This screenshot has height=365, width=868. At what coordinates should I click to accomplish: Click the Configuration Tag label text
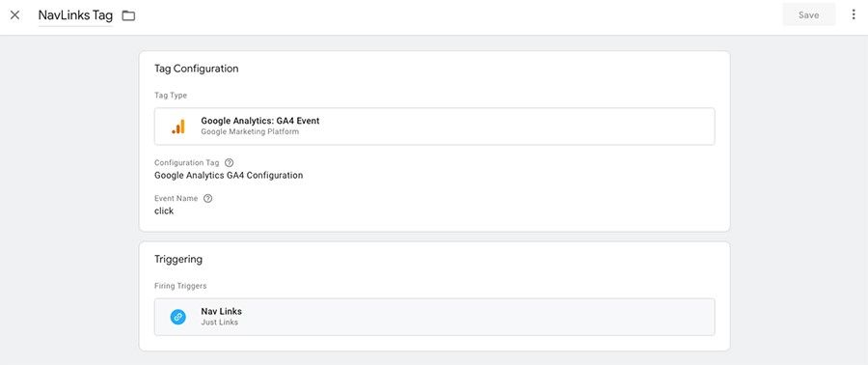point(186,163)
